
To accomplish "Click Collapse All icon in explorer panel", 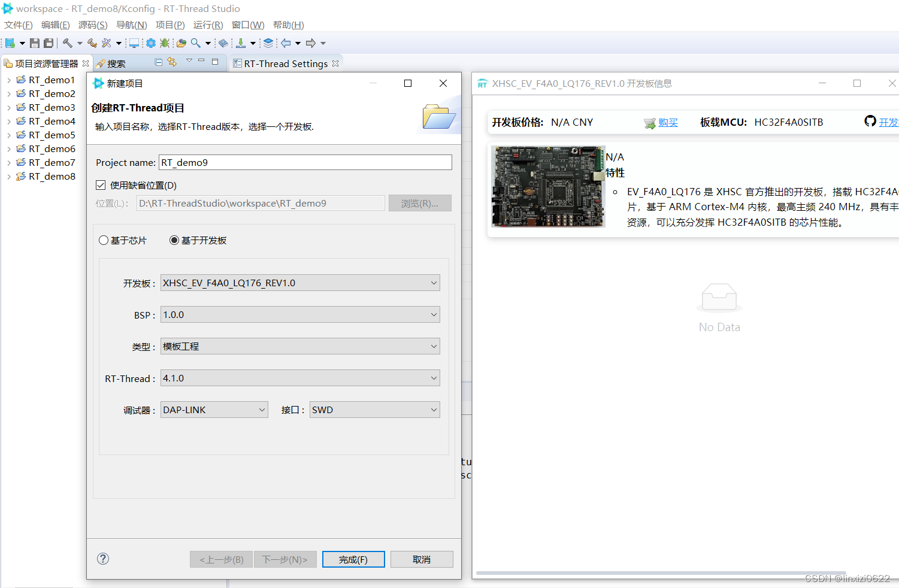I will (x=159, y=62).
